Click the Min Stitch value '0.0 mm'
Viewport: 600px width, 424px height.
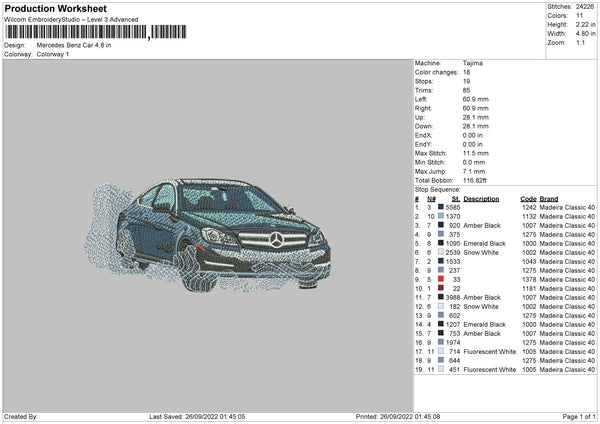click(474, 162)
